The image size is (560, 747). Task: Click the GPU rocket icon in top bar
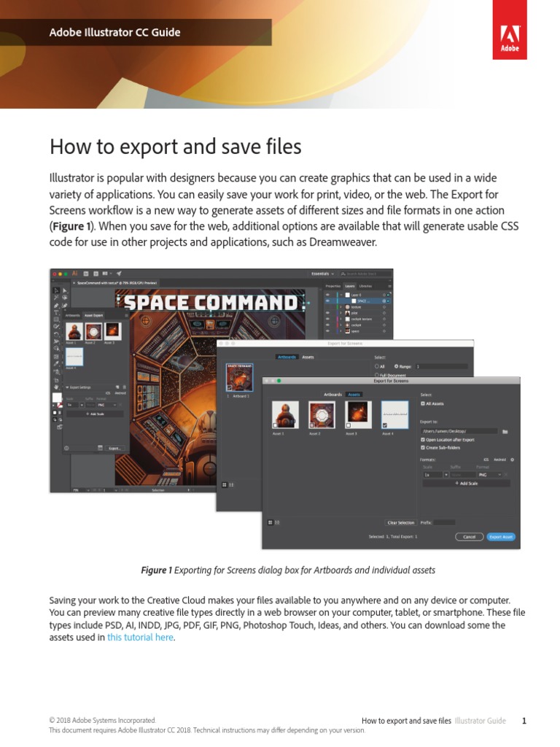[x=119, y=274]
